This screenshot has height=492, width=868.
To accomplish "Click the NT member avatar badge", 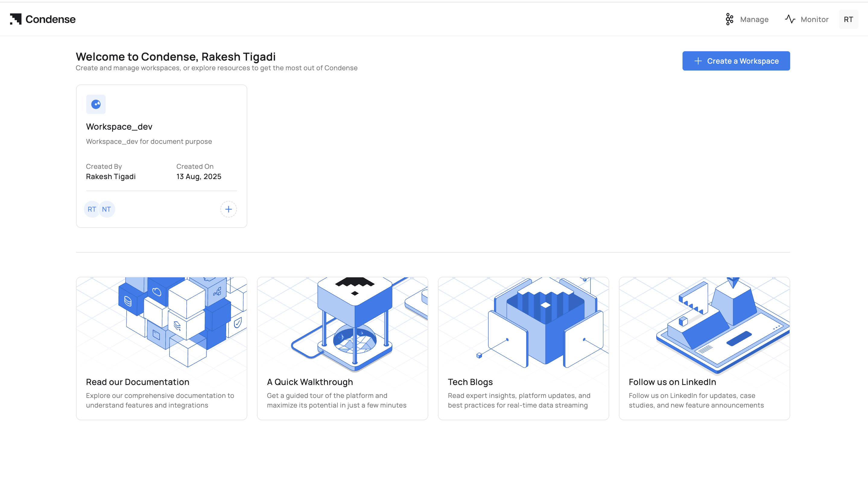I will [x=106, y=209].
